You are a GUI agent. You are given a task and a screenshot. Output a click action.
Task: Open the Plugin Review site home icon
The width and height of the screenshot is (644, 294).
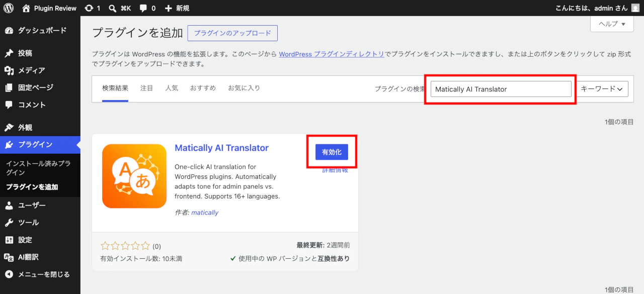[x=26, y=8]
